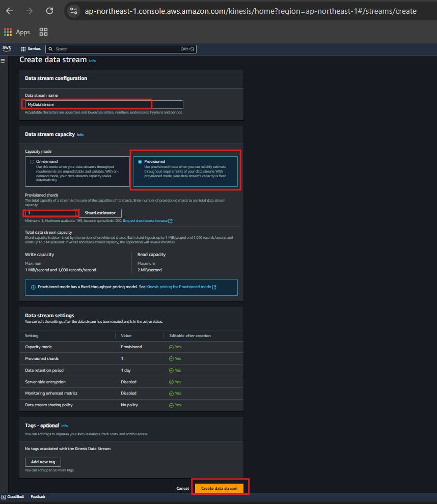Select the Provisioned capacity mode
Screen dimensions: 437x504
point(140,162)
